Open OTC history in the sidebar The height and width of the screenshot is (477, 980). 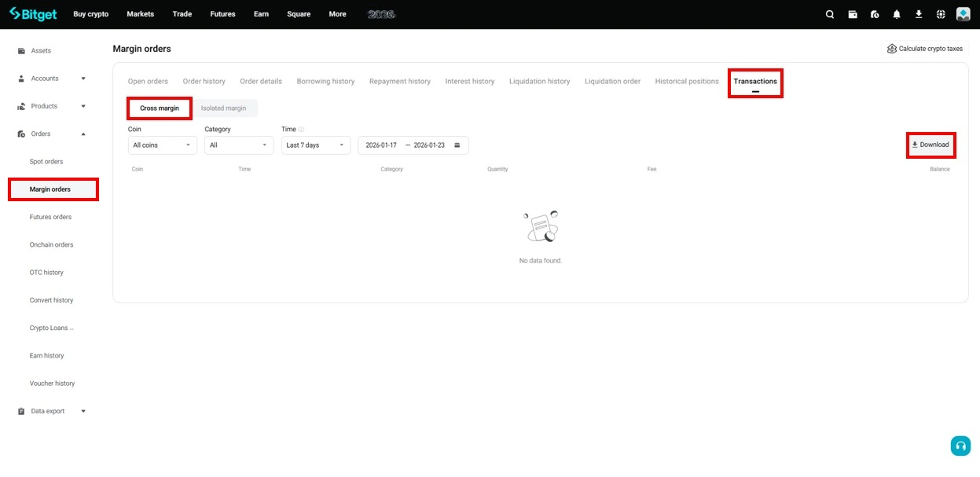click(x=46, y=273)
